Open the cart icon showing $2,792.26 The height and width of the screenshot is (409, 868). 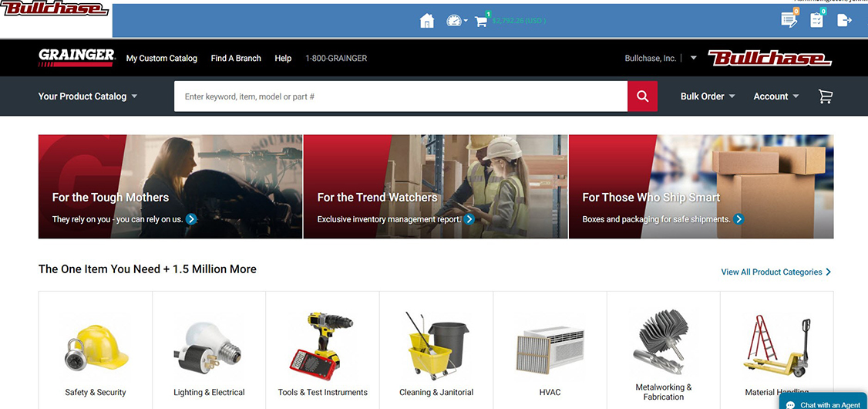click(x=481, y=21)
